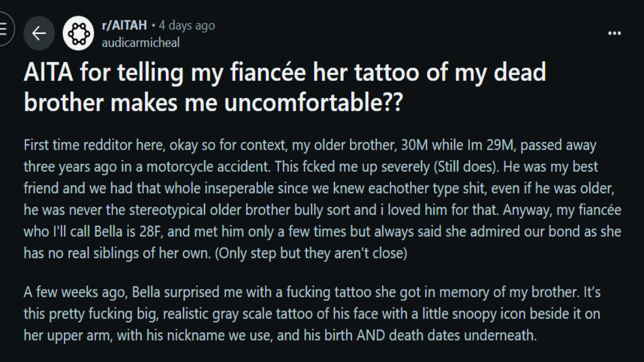644x362 pixels.
Task: Click the word "uncomfortable??" in the title
Action: coord(312,102)
